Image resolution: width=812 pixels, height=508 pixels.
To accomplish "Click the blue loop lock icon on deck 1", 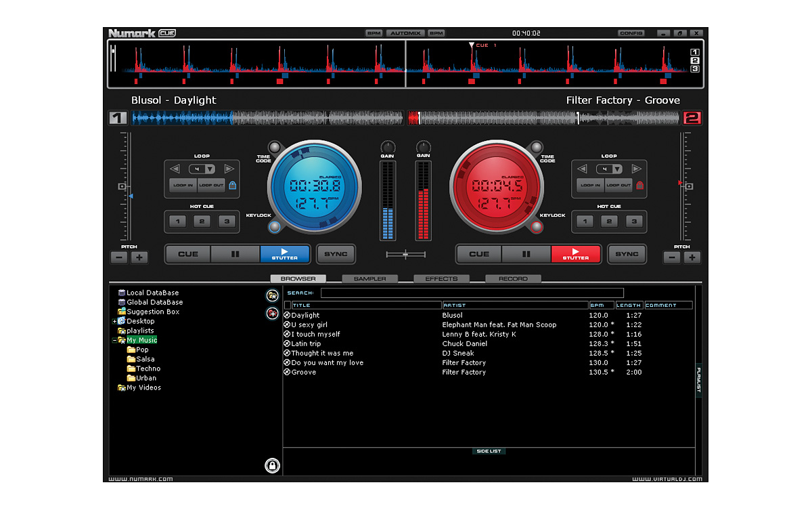I will pyautogui.click(x=232, y=185).
